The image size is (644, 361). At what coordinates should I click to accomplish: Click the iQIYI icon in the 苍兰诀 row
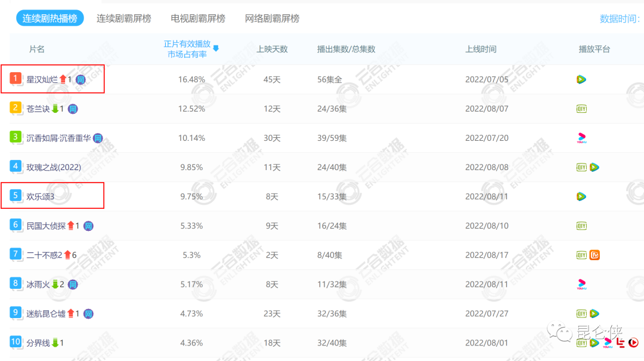pos(581,109)
